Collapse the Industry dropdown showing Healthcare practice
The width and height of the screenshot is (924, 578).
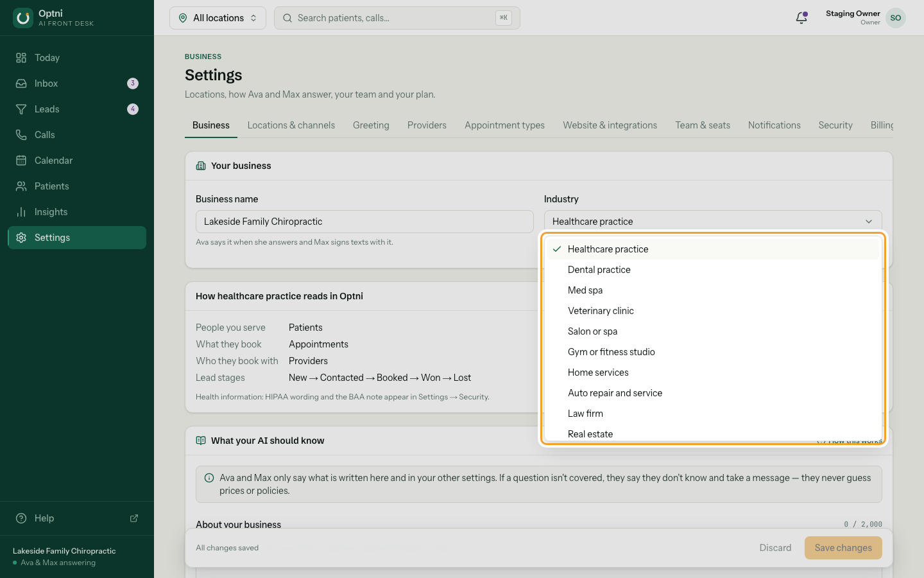tap(713, 222)
